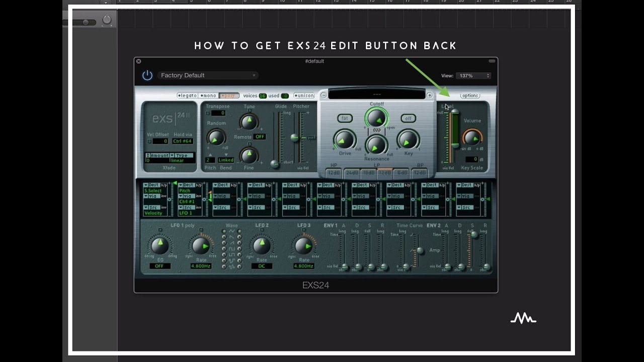Viewport: 644px width, 362px height.
Task: Click the Random knob
Action: pos(216,137)
